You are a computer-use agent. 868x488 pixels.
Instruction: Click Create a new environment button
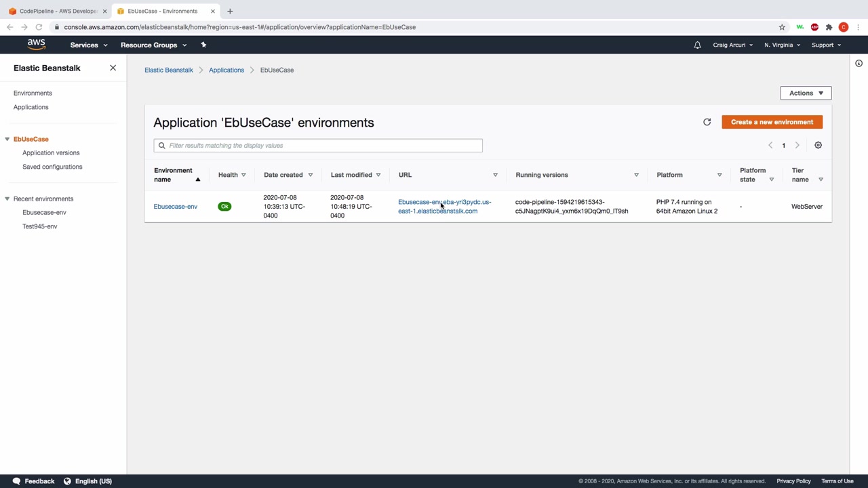pyautogui.click(x=772, y=122)
